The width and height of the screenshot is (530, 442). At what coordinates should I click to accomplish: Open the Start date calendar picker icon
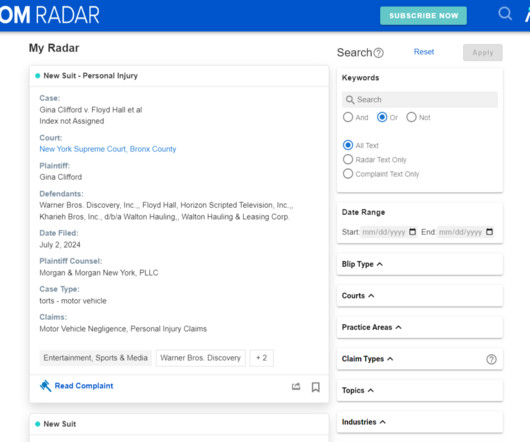click(412, 232)
